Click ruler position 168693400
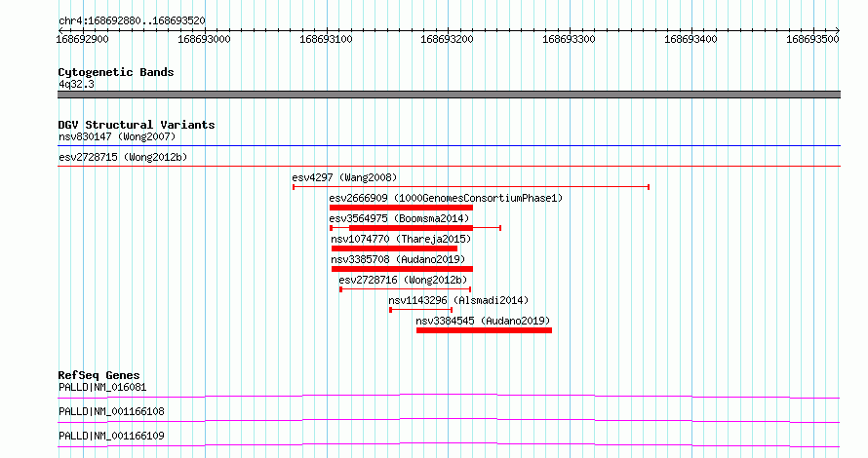868x458 pixels. (x=690, y=39)
